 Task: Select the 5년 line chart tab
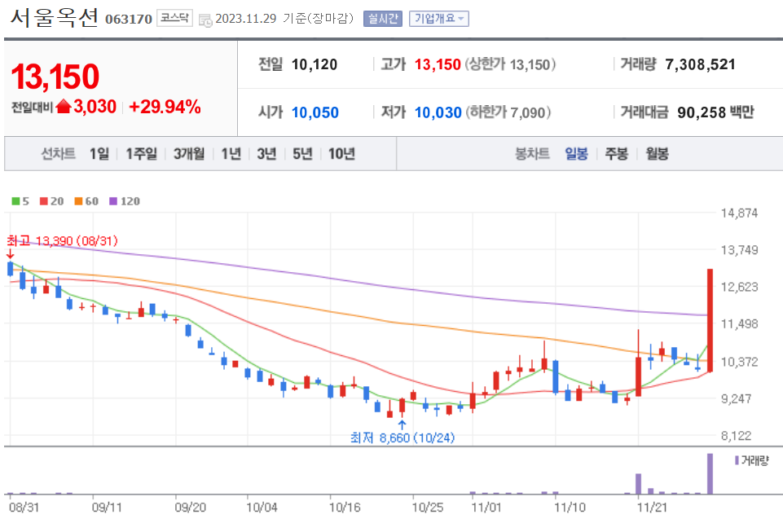302,153
